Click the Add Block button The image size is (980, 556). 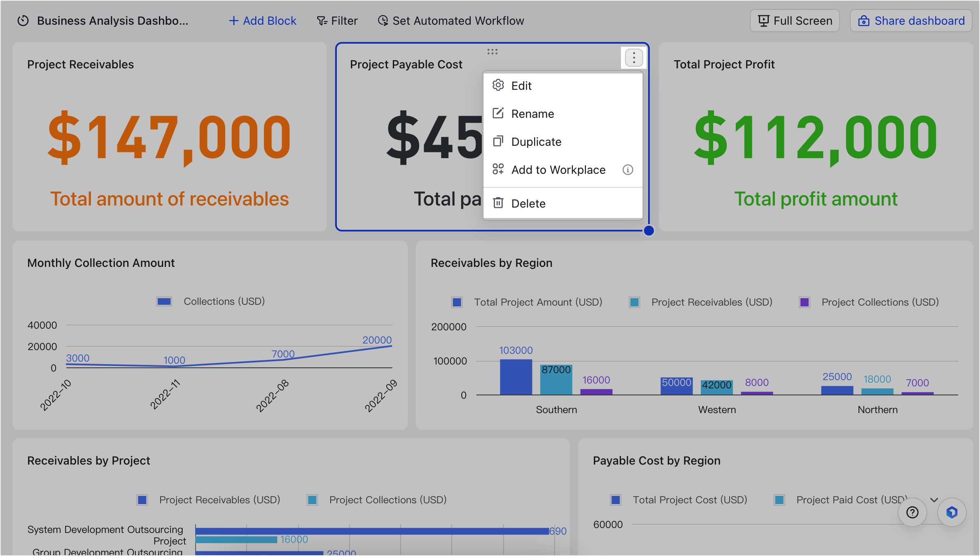(x=262, y=20)
